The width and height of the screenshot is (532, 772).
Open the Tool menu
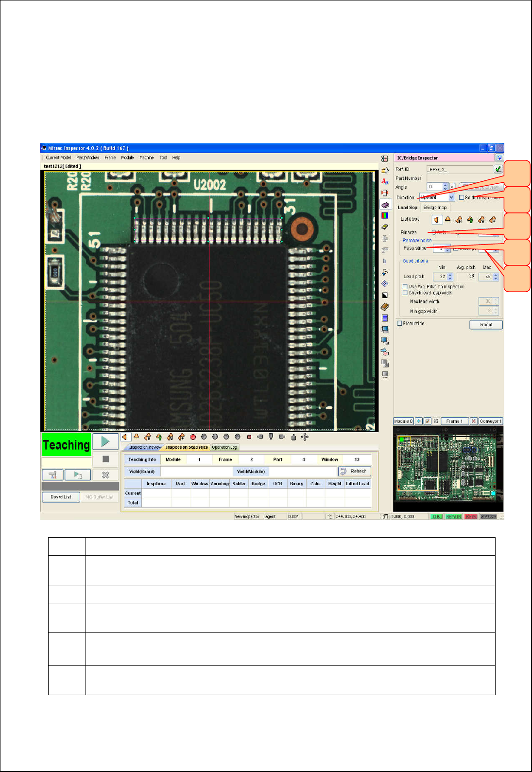pyautogui.click(x=163, y=158)
